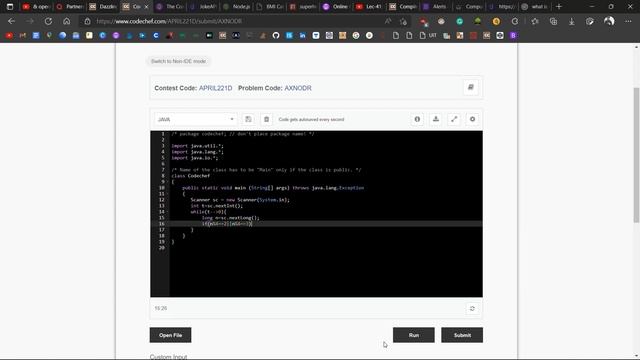Viewport: 640px width, 360px height.
Task: Click the 'import java.util.*;' line
Action: coord(198,146)
